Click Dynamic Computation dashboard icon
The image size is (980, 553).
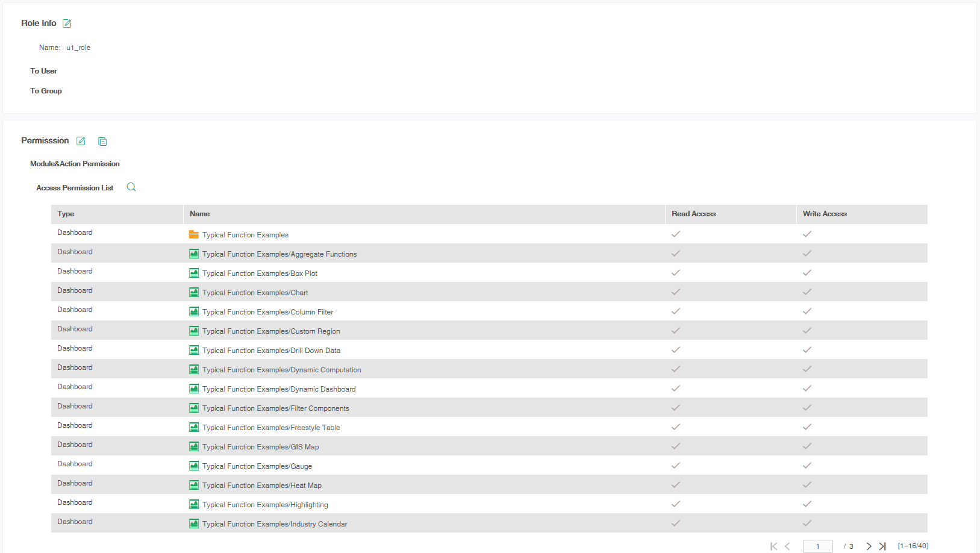(x=194, y=369)
